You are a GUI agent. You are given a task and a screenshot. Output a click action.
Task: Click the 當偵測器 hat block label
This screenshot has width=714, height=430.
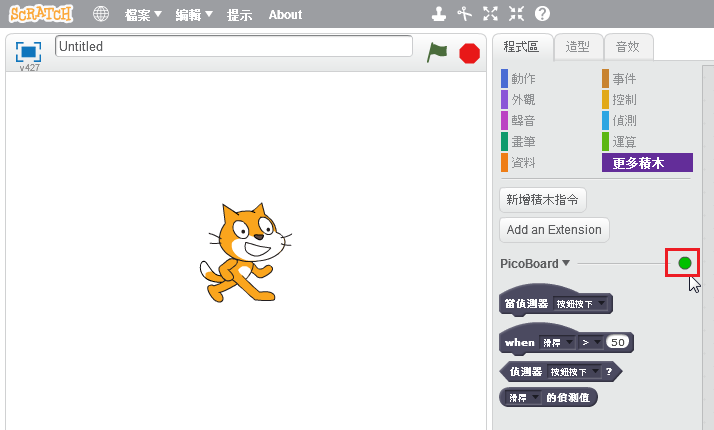[x=526, y=303]
